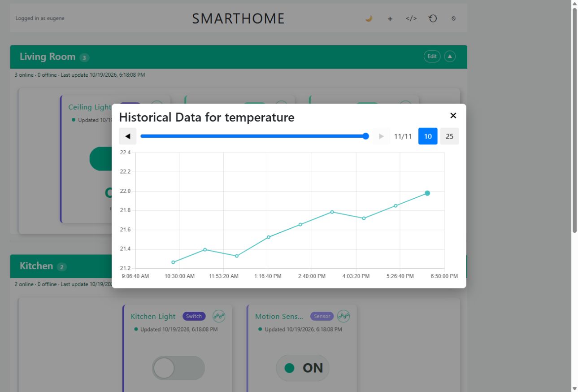This screenshot has height=392, width=578.
Task: Click the Motion Sensor ON indicator
Action: point(303,368)
